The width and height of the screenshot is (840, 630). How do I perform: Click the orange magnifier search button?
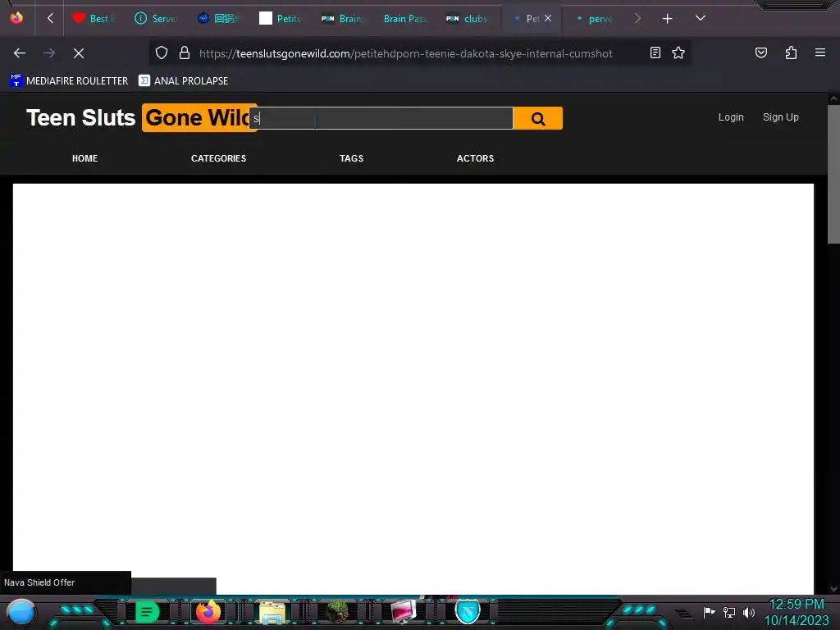(538, 118)
